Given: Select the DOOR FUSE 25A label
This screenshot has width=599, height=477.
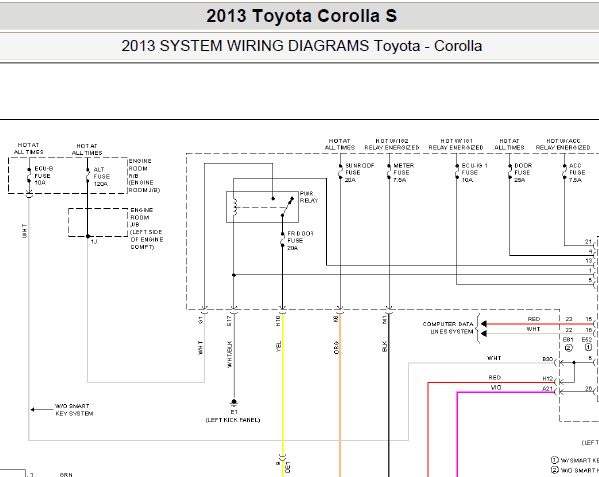Looking at the screenshot, I should tap(523, 173).
